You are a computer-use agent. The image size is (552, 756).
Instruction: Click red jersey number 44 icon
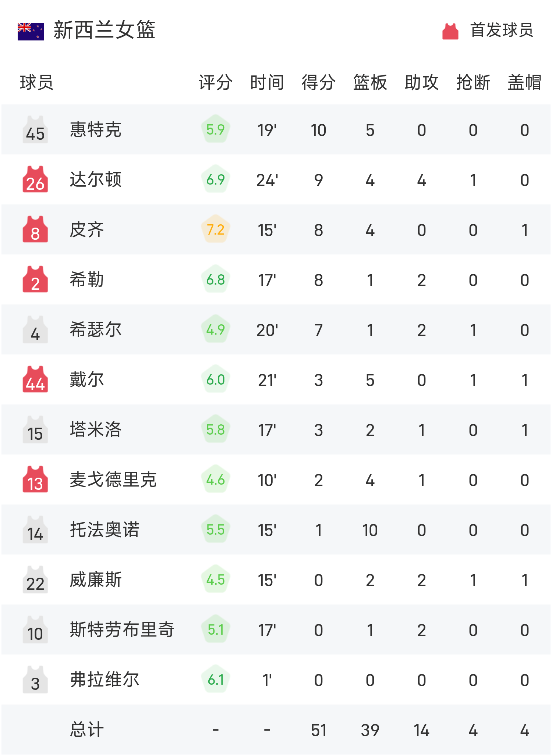(x=35, y=380)
